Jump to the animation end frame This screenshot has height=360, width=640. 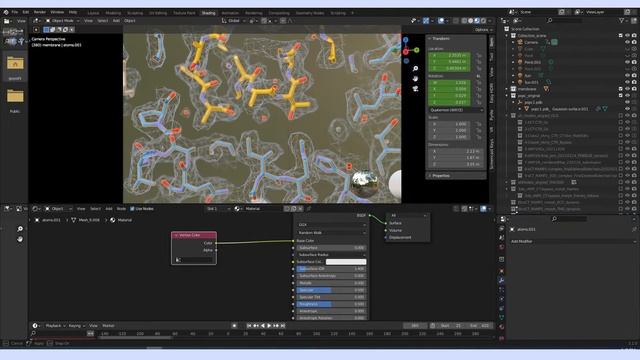click(x=282, y=326)
